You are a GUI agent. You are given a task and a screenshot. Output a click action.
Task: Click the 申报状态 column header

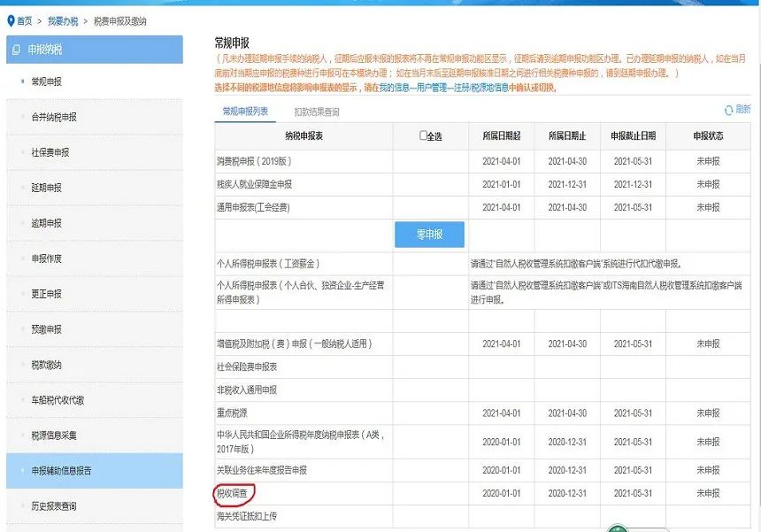(x=708, y=136)
